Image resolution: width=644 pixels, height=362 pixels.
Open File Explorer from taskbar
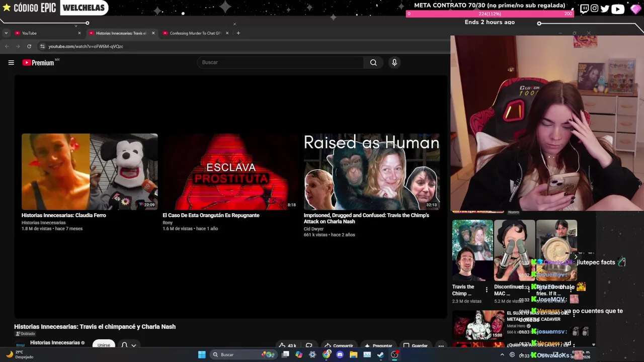pos(353,354)
